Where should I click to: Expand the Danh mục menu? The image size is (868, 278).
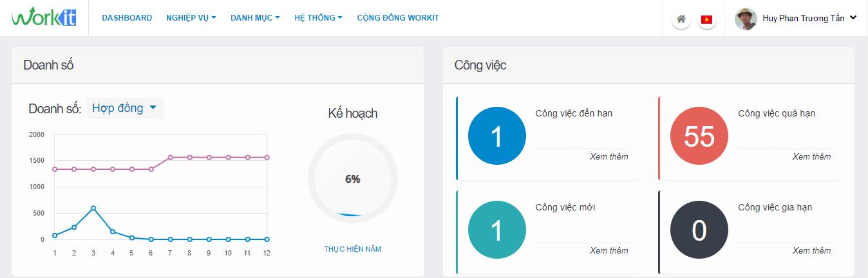(x=255, y=18)
